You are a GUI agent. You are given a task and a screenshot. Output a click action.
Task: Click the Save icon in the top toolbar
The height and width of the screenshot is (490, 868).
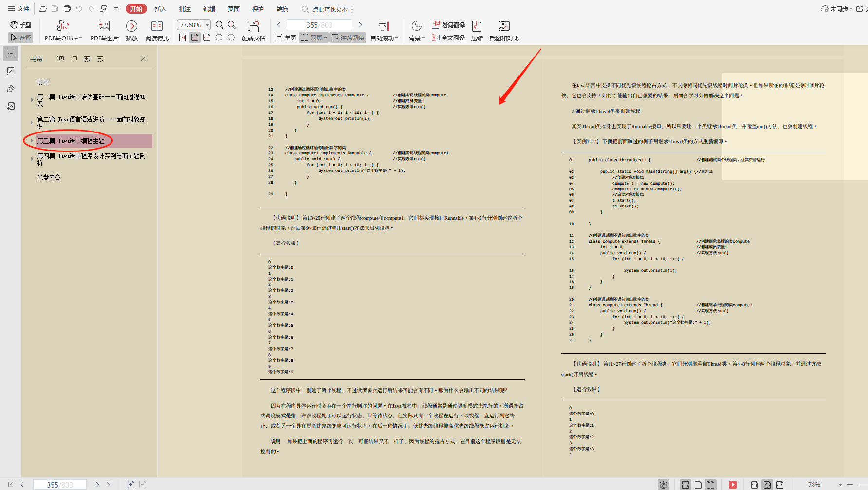[55, 9]
